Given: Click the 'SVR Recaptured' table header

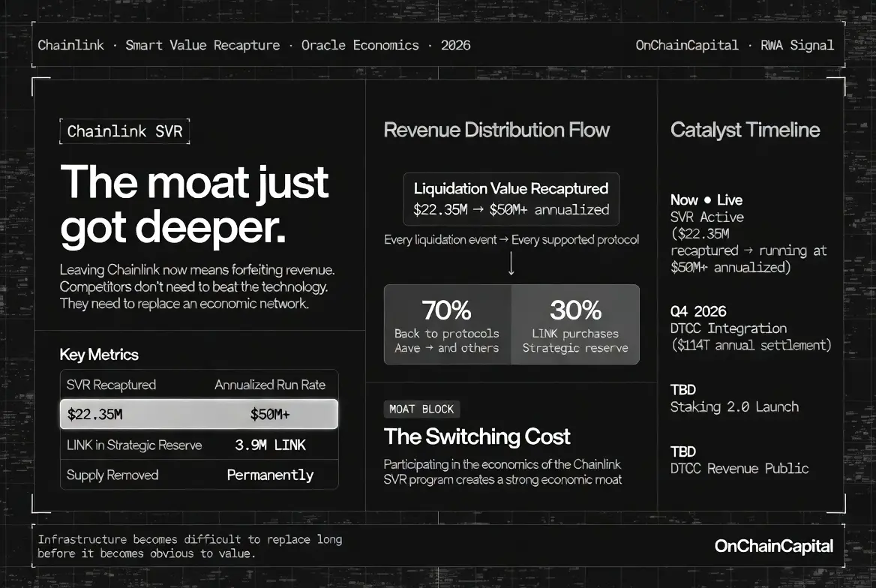Looking at the screenshot, I should click(x=111, y=385).
